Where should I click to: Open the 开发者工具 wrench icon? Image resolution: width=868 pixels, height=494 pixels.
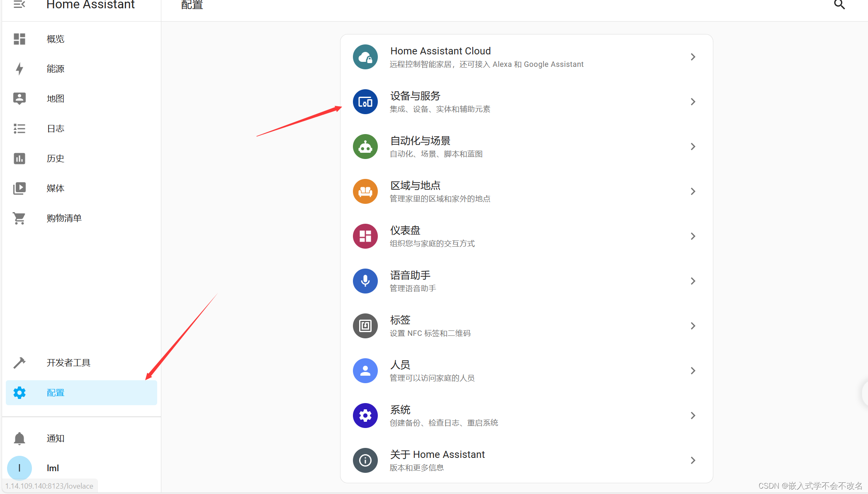[x=19, y=362]
